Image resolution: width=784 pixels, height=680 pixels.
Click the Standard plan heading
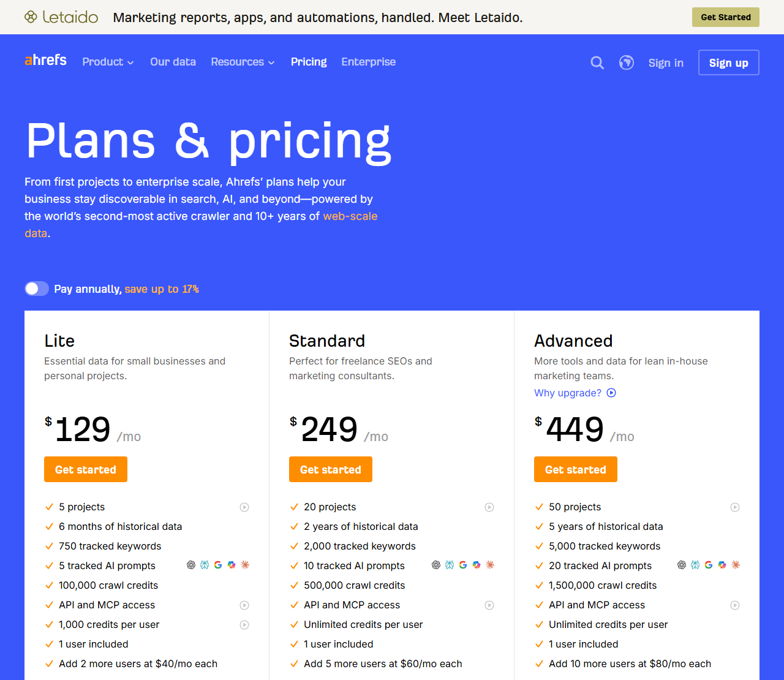click(x=327, y=341)
